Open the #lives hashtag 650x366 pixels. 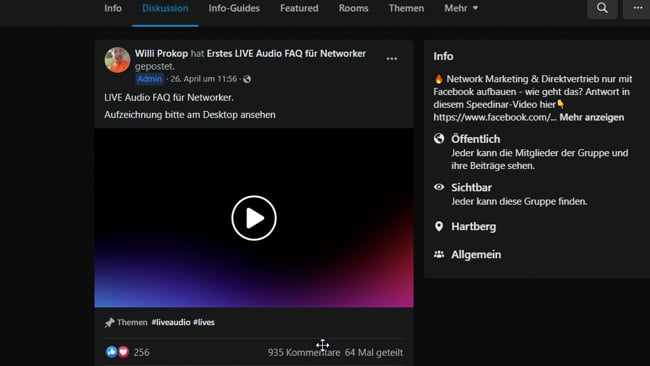(x=204, y=322)
